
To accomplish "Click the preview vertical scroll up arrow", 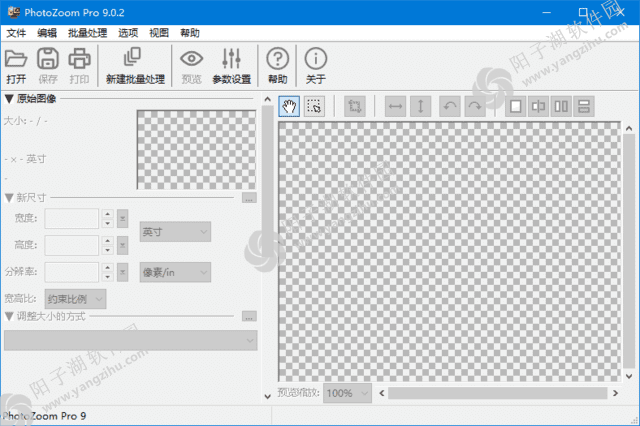I will pos(629,129).
